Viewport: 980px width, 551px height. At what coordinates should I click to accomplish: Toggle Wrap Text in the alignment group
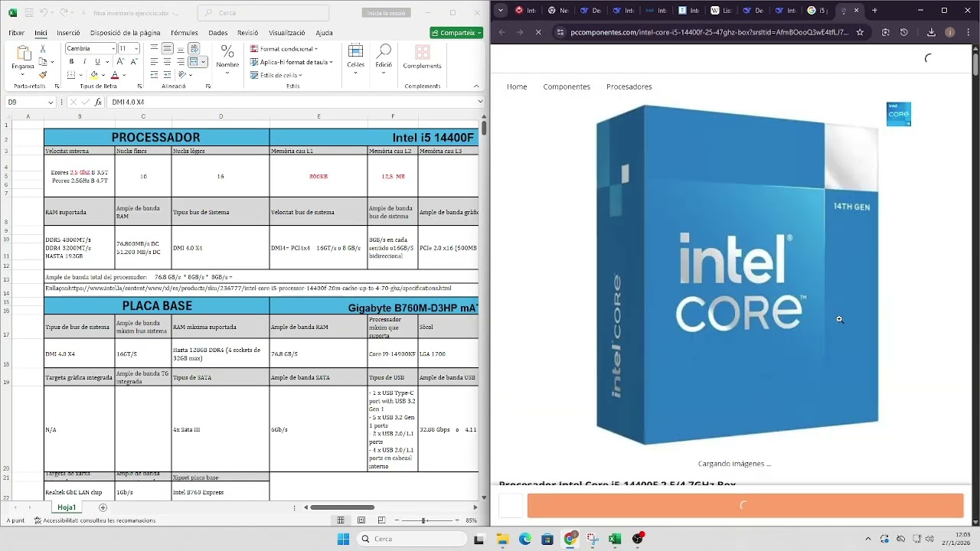pos(194,48)
